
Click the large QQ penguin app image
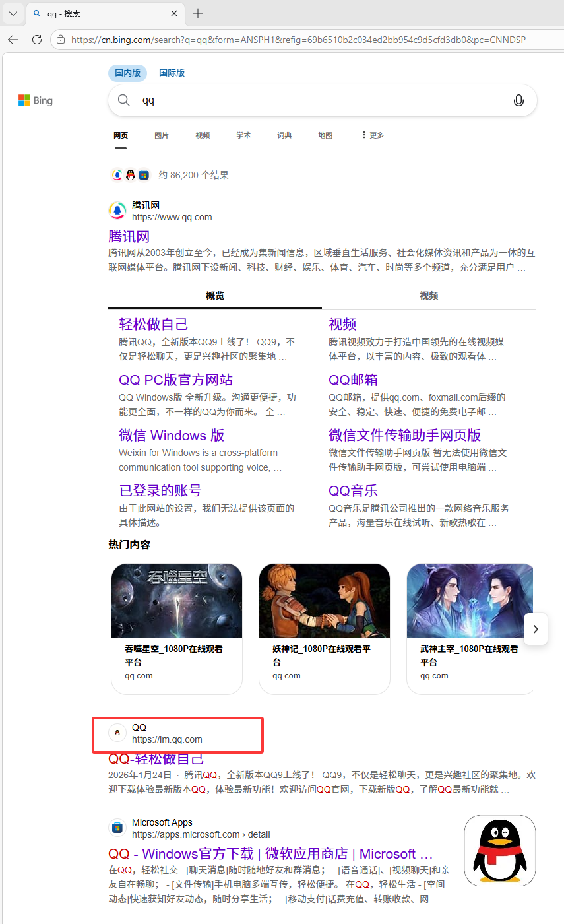tap(499, 850)
